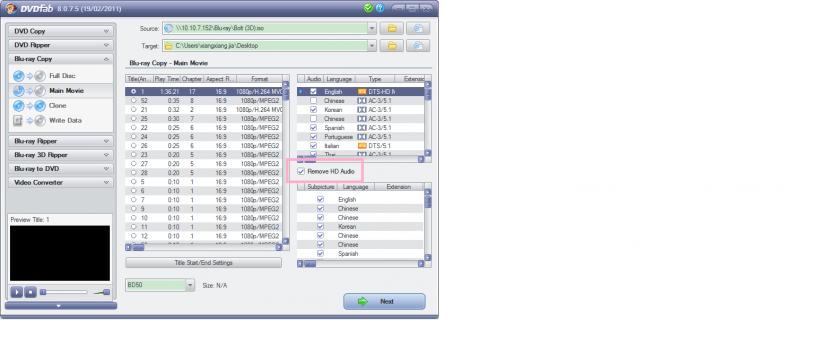Image resolution: width=830 pixels, height=362 pixels.
Task: Browse source folder with folder icon
Action: coord(392,29)
